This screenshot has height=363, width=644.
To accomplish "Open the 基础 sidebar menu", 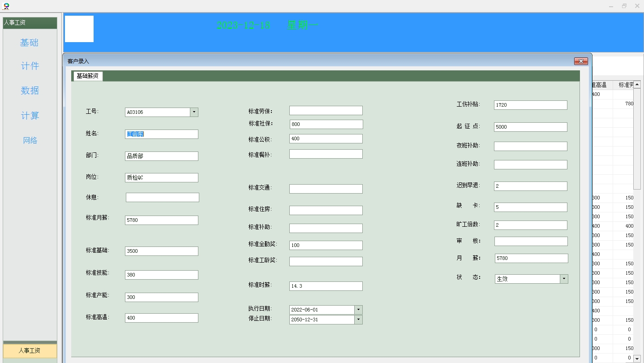I will click(30, 43).
